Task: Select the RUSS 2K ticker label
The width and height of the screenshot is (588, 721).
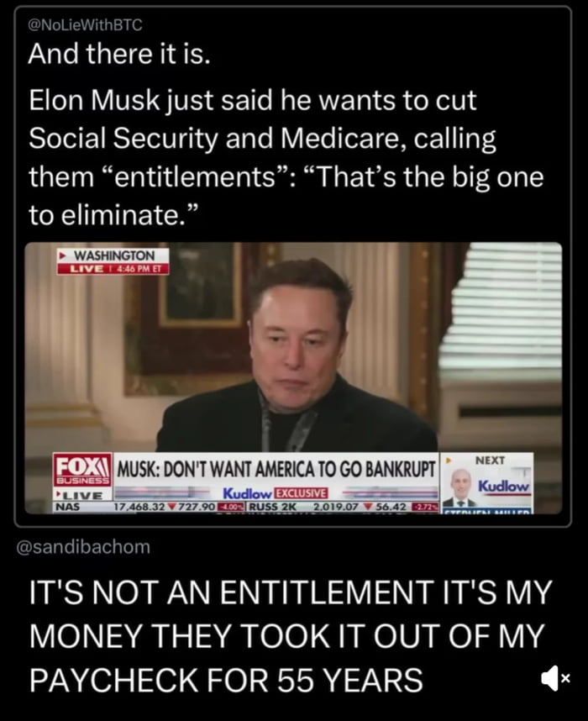Action: click(273, 507)
